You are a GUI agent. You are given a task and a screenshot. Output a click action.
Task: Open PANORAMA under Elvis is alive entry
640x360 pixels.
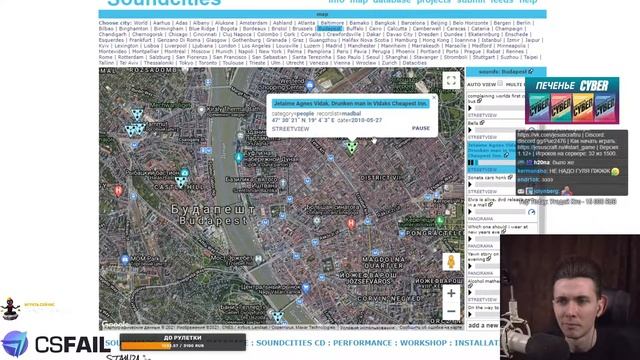(480, 219)
